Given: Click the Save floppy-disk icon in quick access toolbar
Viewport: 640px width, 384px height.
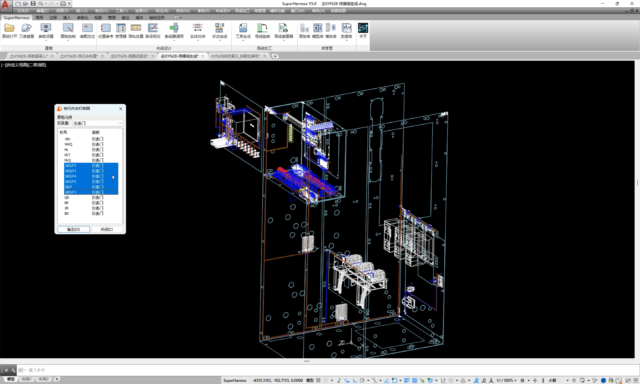Looking at the screenshot, I should click(x=33, y=4).
